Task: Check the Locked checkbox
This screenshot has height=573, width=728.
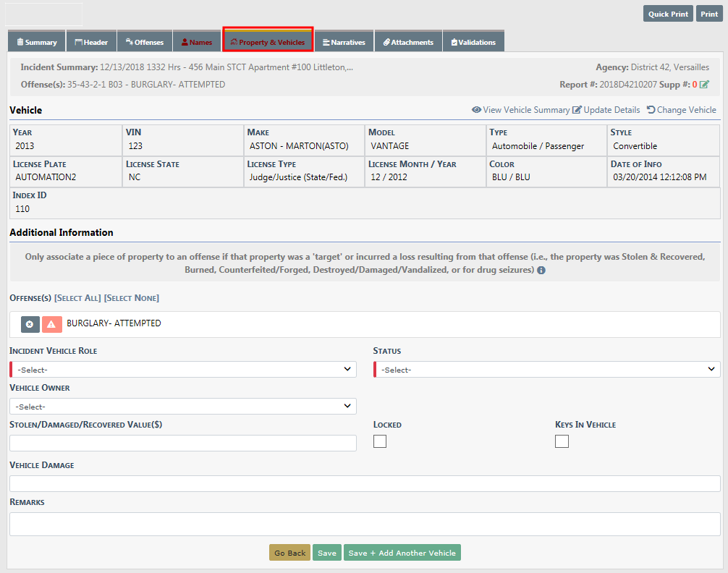Action: tap(380, 441)
